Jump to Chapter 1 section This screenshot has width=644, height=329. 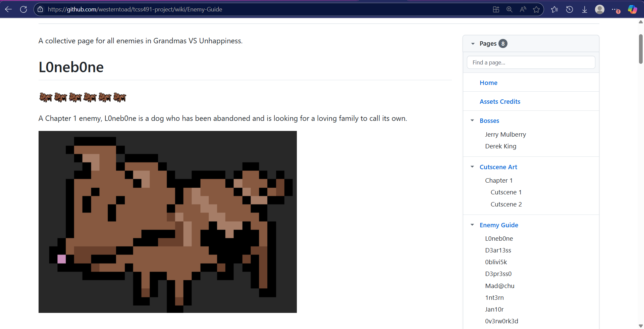[499, 180]
